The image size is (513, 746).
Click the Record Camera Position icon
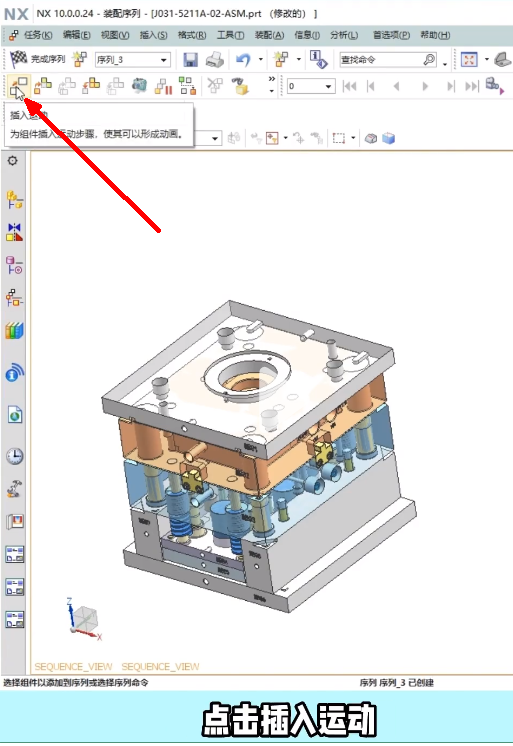[x=139, y=86]
